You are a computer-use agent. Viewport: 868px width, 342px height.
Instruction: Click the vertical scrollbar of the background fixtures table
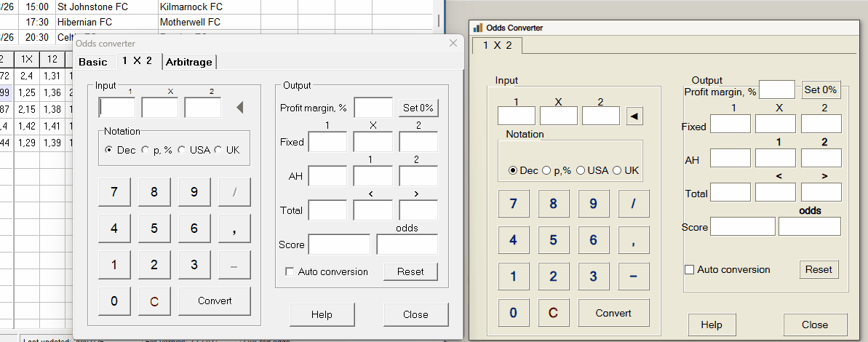tap(439, 22)
